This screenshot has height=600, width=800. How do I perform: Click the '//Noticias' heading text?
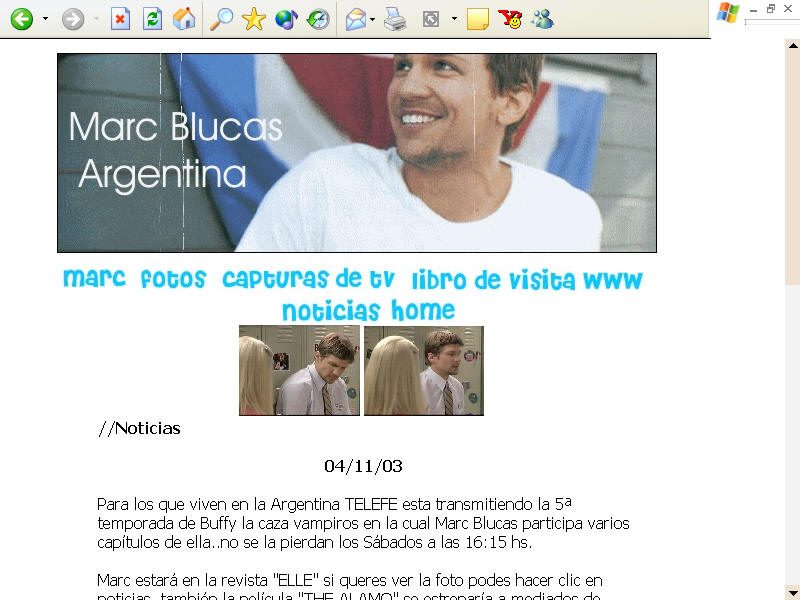tap(139, 428)
